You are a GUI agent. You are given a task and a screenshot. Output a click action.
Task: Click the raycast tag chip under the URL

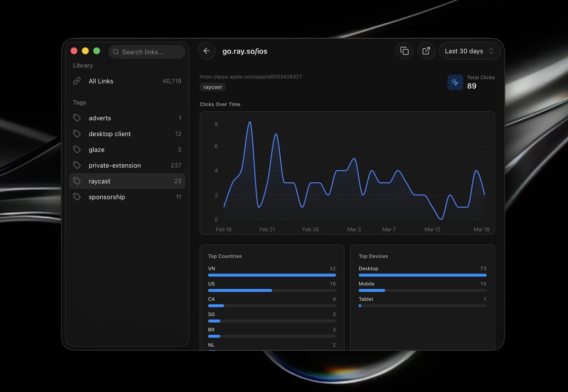click(x=213, y=87)
